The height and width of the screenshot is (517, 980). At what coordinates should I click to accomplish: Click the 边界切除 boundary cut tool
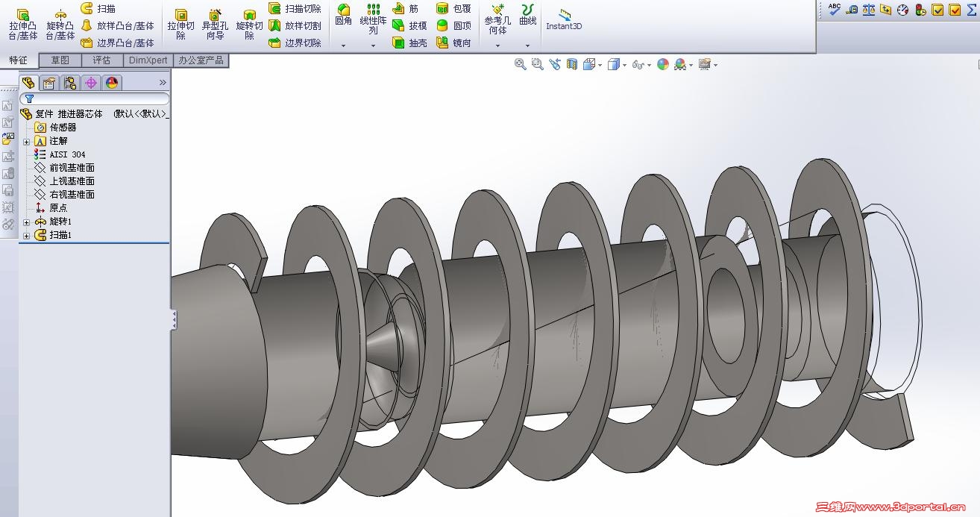(x=295, y=43)
